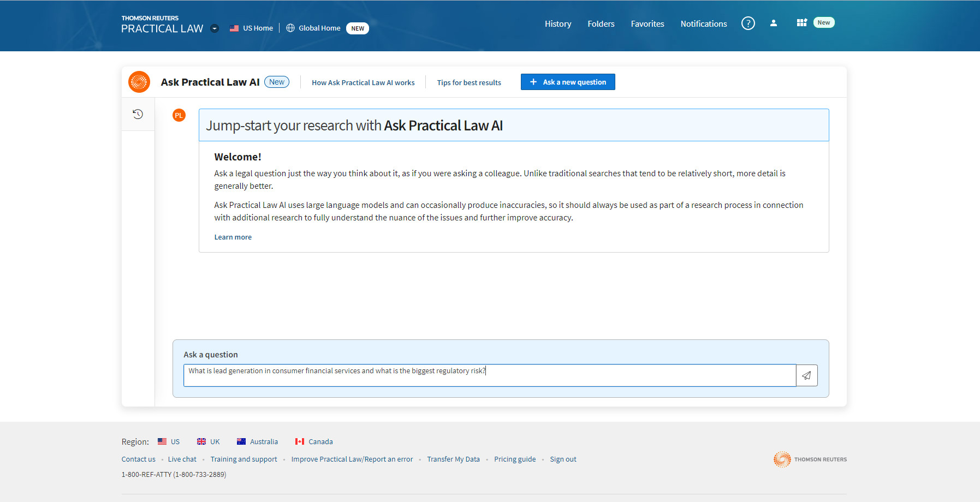The height and width of the screenshot is (502, 980).
Task: Click the NEW badge beside Global Home
Action: [358, 28]
